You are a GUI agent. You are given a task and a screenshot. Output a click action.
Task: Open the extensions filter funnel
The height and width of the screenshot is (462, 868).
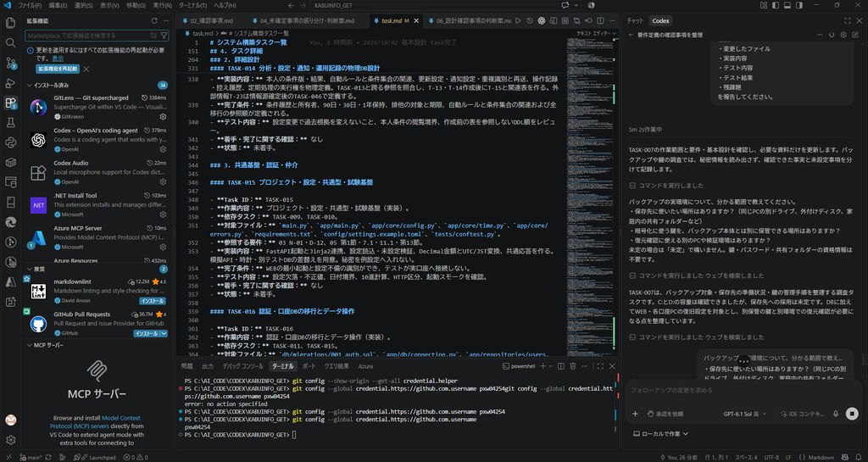coord(164,36)
